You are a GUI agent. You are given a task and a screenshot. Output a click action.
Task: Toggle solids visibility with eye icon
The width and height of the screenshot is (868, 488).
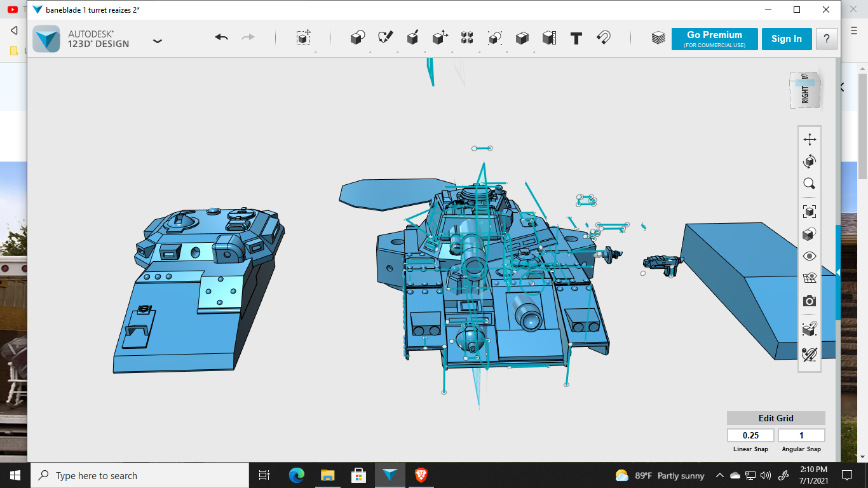(810, 256)
